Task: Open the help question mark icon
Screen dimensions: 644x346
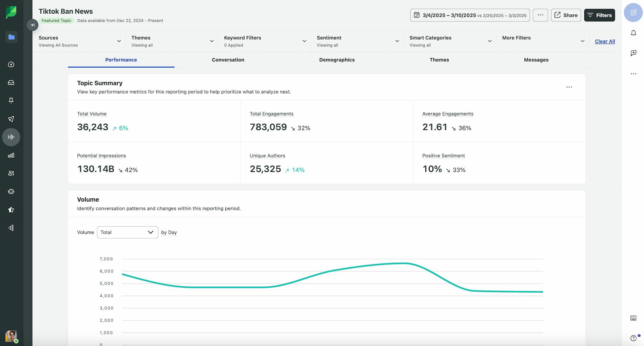Action: click(633, 338)
